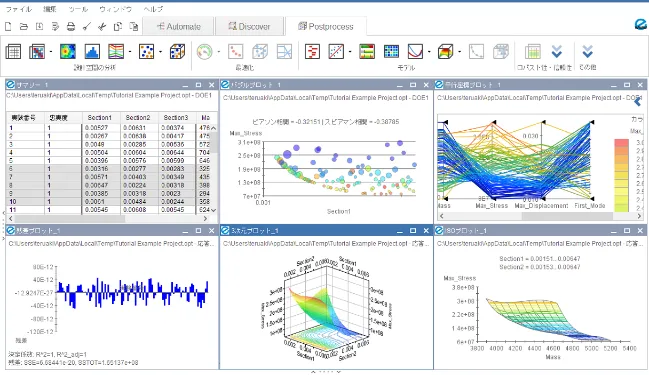Image resolution: width=649 pixels, height=375 pixels.
Task: Click parallel coordinates plot horizontal scrollbar
Action: pos(539,216)
